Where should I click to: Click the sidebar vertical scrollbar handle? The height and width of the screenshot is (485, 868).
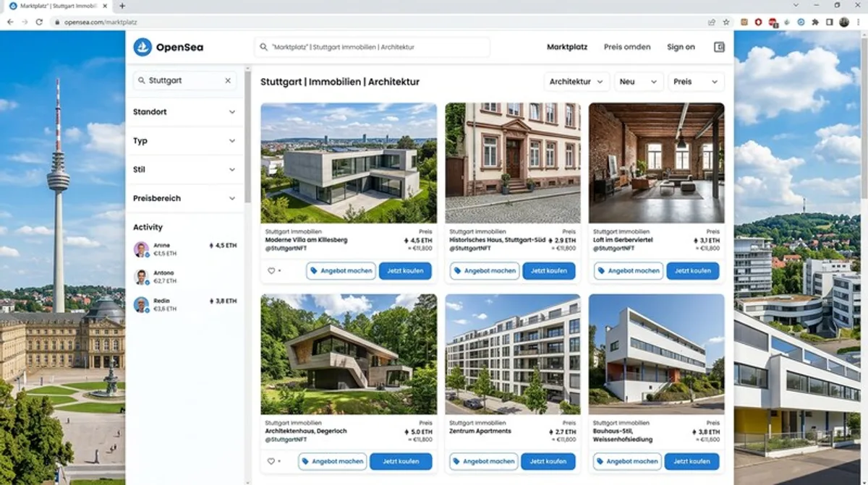click(x=247, y=137)
